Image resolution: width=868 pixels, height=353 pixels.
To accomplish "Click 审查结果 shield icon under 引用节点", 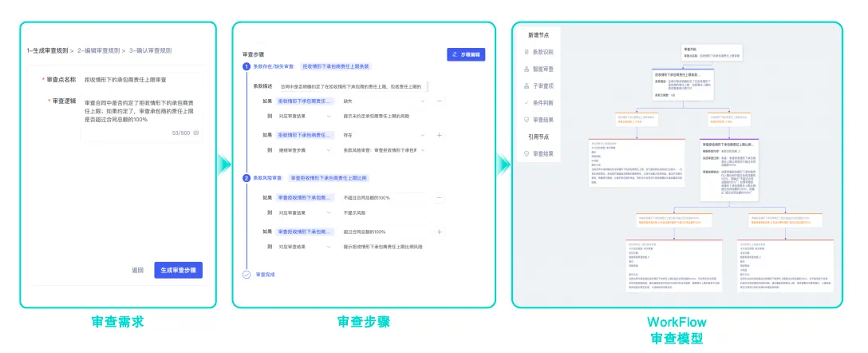I will point(525,153).
